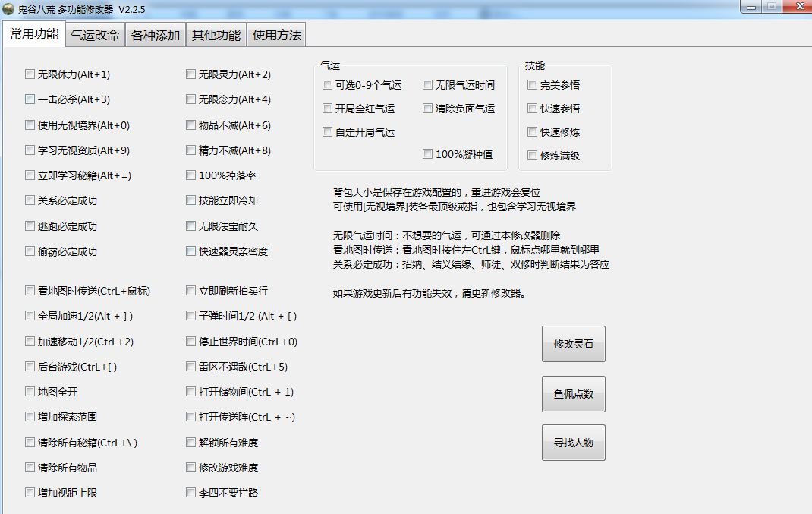
Task: Tick 增加探索范围 checkbox
Action: point(30,417)
